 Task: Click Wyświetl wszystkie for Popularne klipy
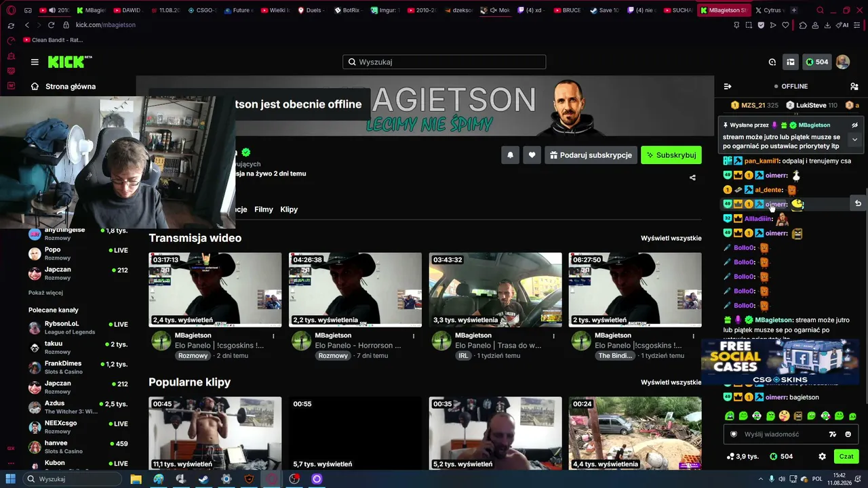(x=671, y=382)
